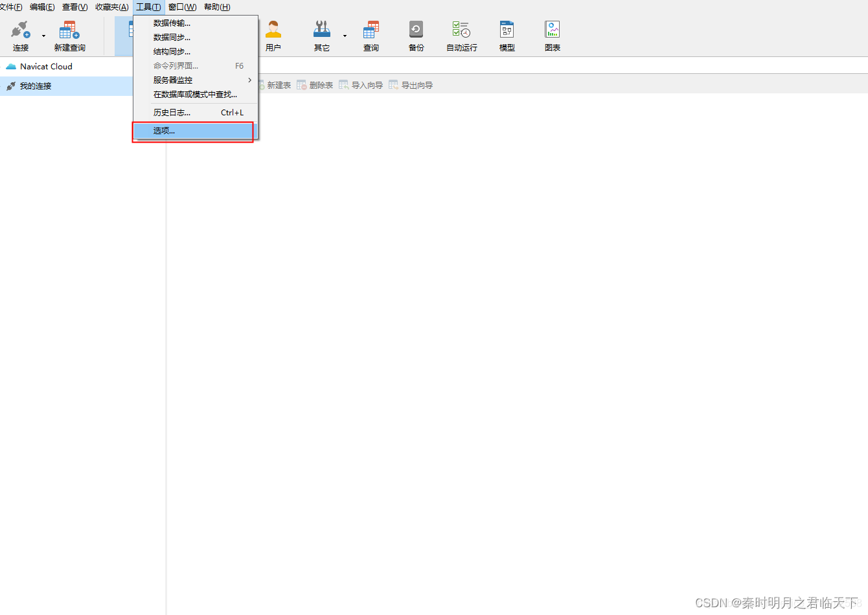
Task: Expand Server Monitor (服务器监控) submenu
Action: click(196, 80)
